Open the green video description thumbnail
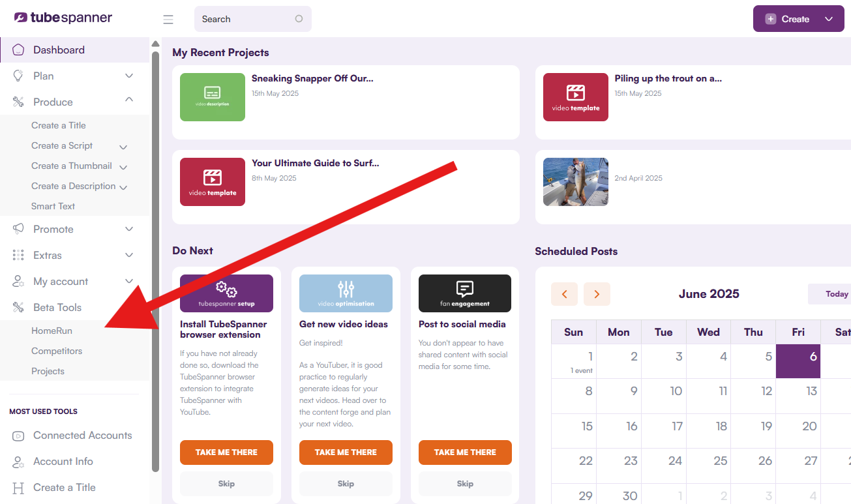The image size is (851, 504). tap(213, 97)
